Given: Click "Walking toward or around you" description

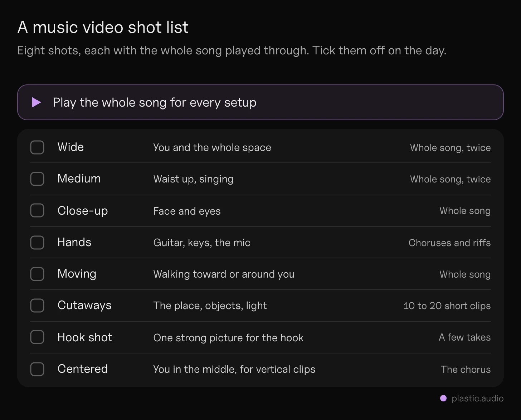Looking at the screenshot, I should pyautogui.click(x=224, y=274).
